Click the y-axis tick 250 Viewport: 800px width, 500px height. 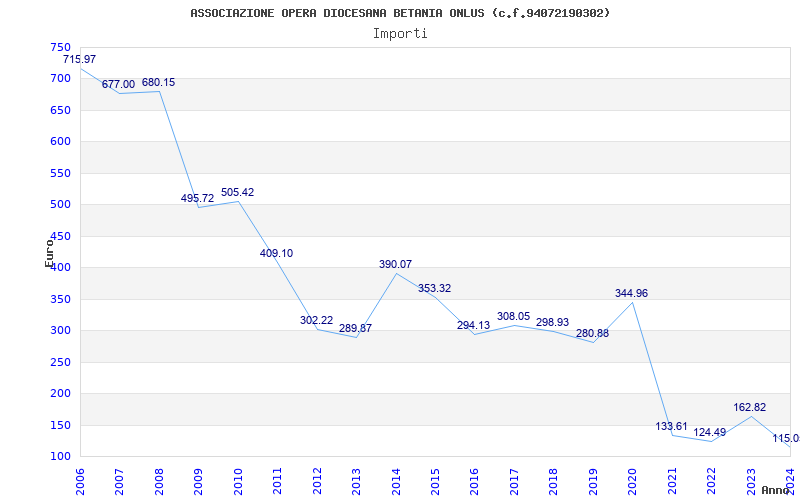click(60, 362)
